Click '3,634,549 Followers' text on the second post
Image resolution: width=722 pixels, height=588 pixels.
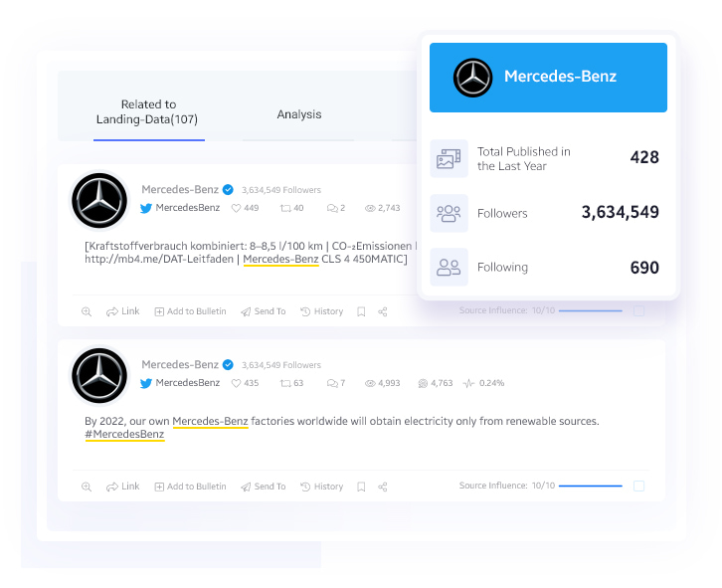[281, 365]
